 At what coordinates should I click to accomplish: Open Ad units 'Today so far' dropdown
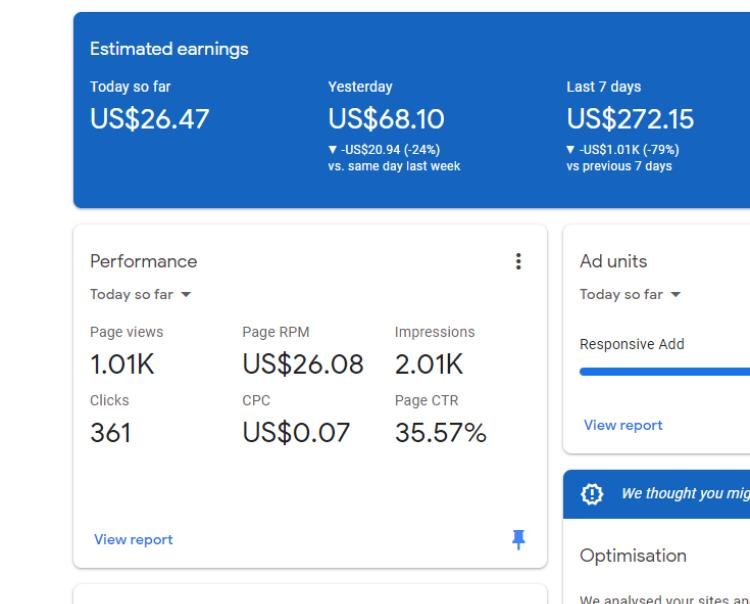[x=630, y=294]
